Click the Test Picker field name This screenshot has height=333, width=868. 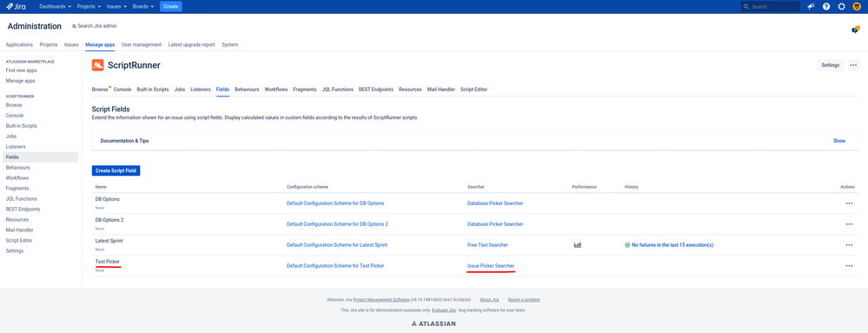pos(108,262)
